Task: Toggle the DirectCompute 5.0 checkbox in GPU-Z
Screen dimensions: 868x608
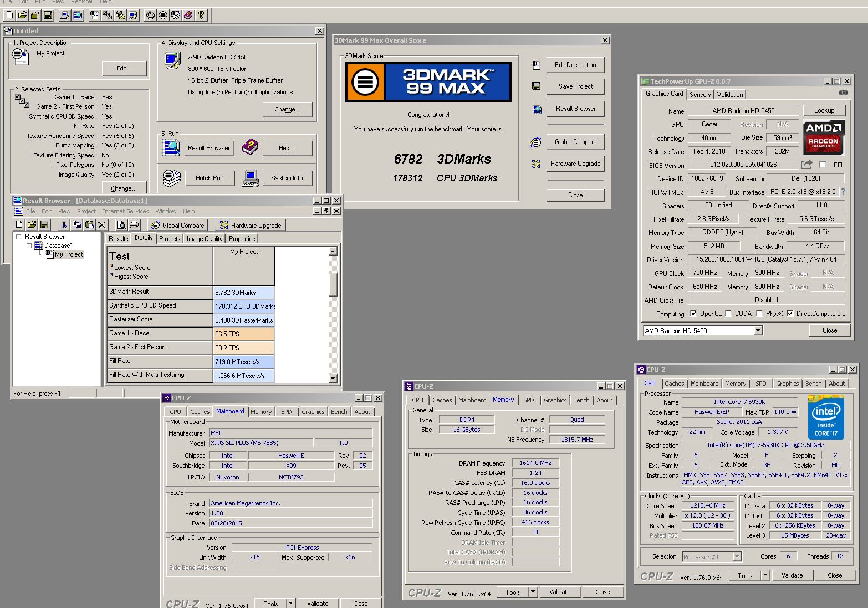Action: [790, 313]
